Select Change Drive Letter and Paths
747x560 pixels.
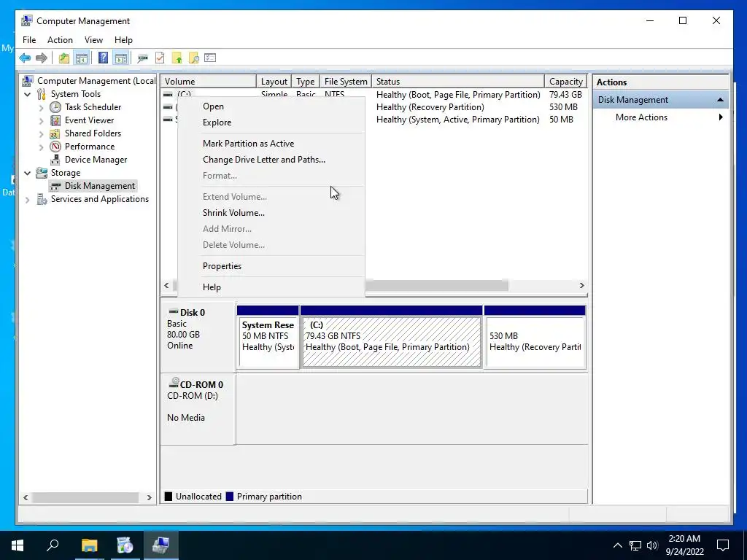tap(271, 160)
